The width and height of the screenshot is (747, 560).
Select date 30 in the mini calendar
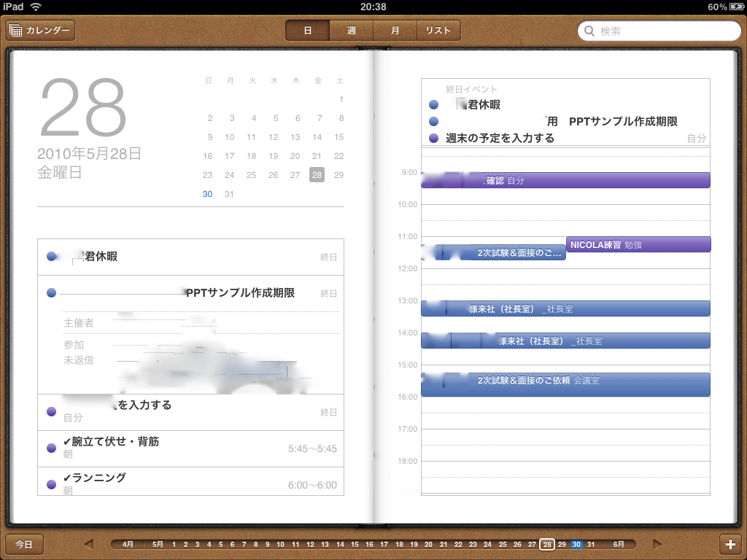[x=208, y=194]
